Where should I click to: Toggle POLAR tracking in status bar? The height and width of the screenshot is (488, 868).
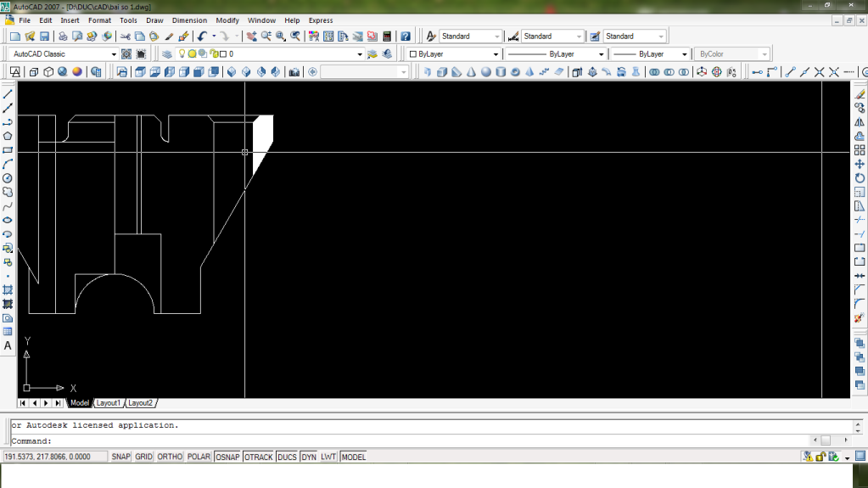(x=199, y=457)
